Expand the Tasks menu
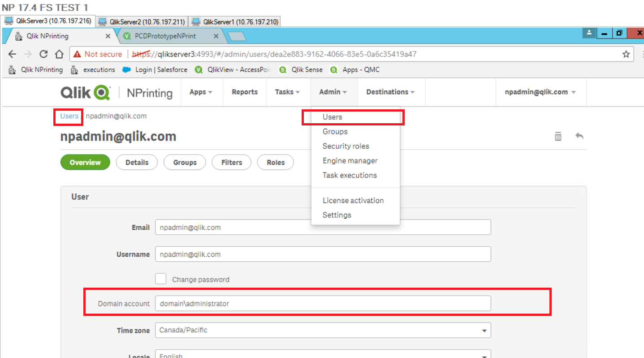The image size is (644, 358). coord(287,92)
